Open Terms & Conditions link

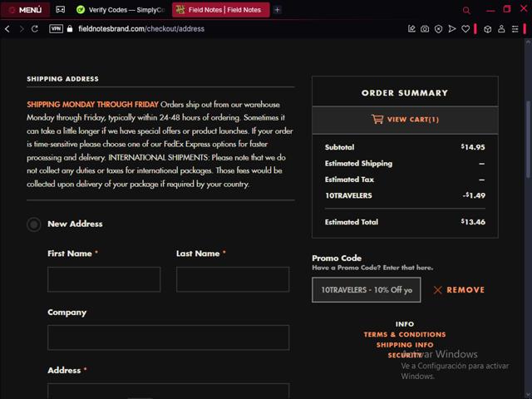coord(405,334)
